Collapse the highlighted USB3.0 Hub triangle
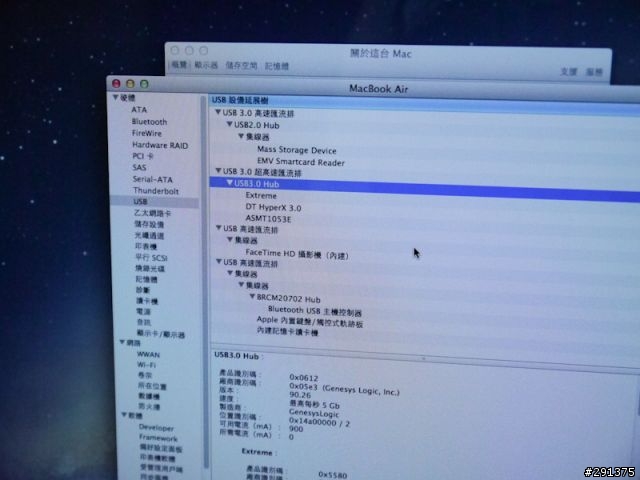The image size is (640, 480). coord(229,183)
